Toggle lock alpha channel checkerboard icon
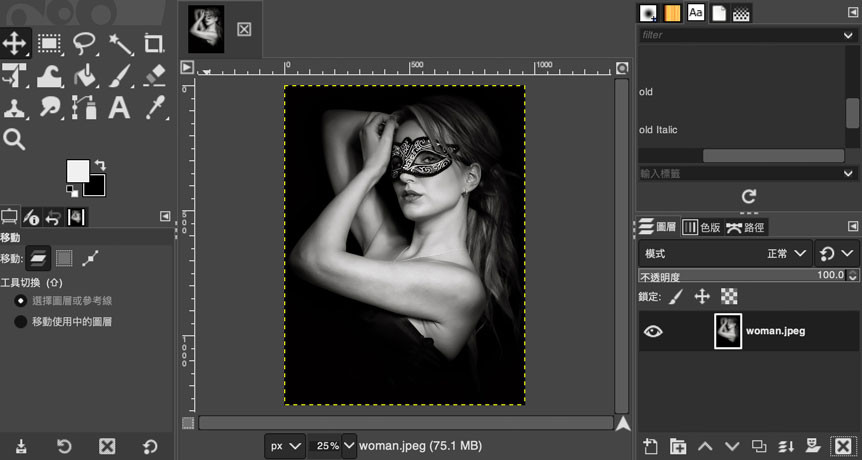862x460 pixels. pyautogui.click(x=729, y=296)
